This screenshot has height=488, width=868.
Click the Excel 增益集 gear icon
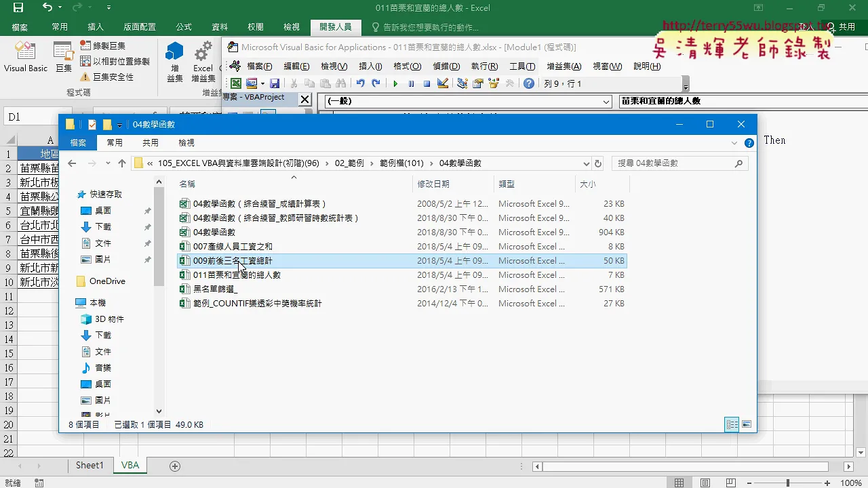point(203,61)
